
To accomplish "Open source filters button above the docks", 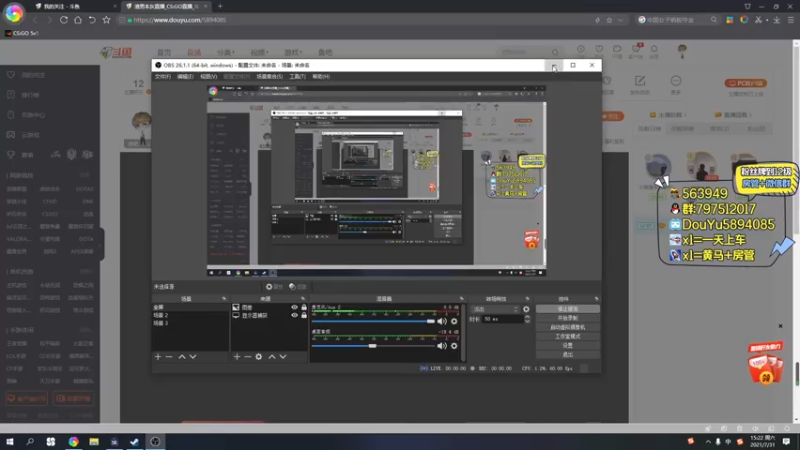I will coord(297,287).
